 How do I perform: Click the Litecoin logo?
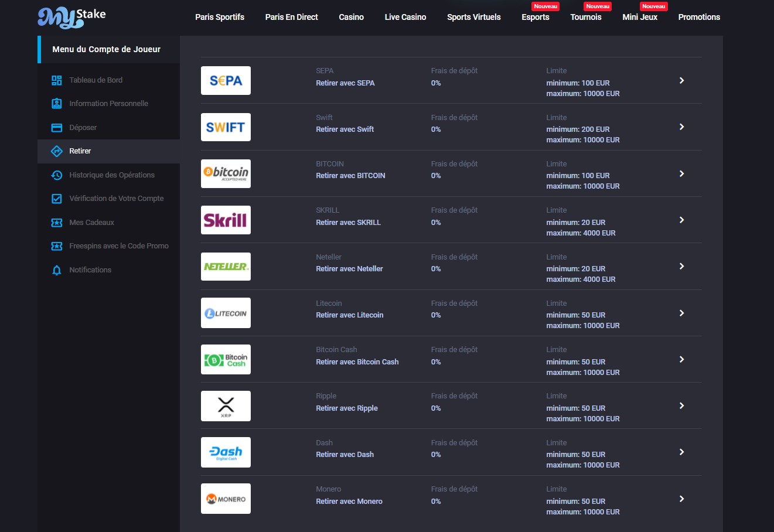(226, 313)
